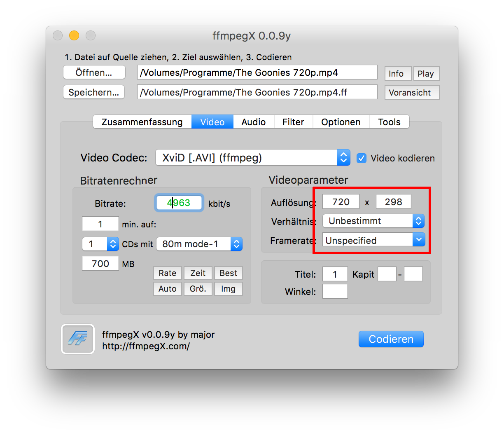
Task: Start encoding with the Codieren button
Action: (391, 339)
